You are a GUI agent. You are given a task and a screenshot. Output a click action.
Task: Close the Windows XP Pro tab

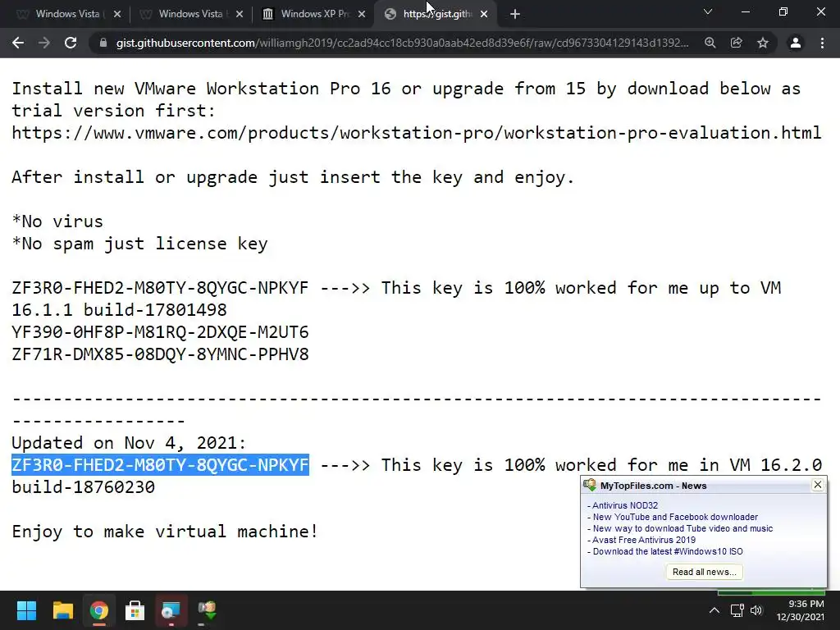coord(362,14)
